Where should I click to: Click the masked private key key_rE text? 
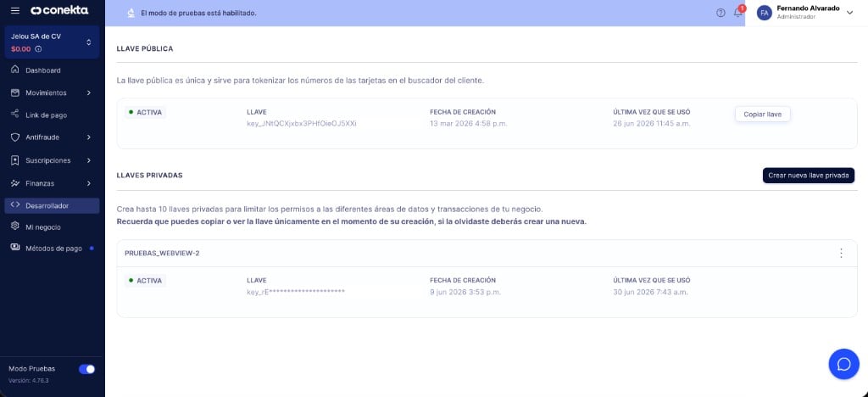[x=296, y=292]
